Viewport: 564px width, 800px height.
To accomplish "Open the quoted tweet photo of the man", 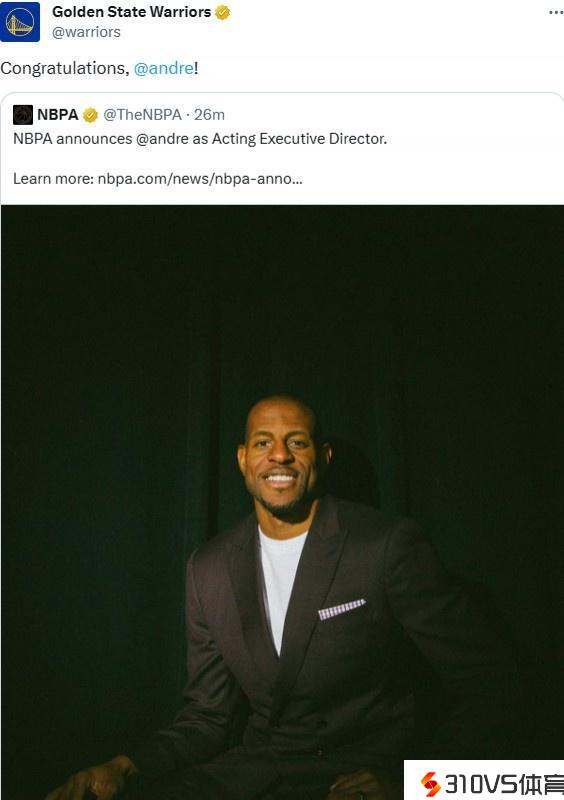I will pyautogui.click(x=282, y=503).
